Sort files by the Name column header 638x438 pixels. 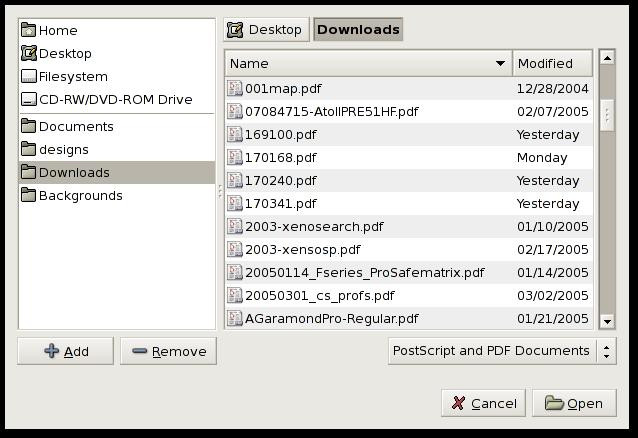coord(368,64)
